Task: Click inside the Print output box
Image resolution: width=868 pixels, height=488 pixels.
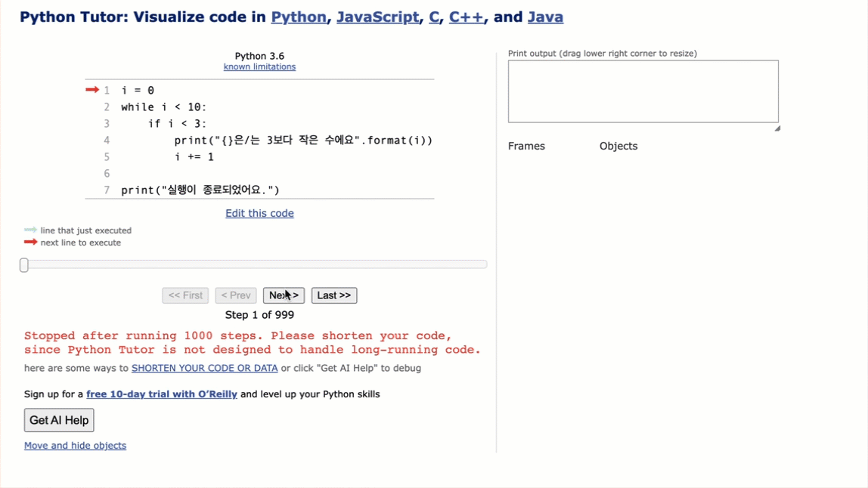Action: pyautogui.click(x=643, y=91)
